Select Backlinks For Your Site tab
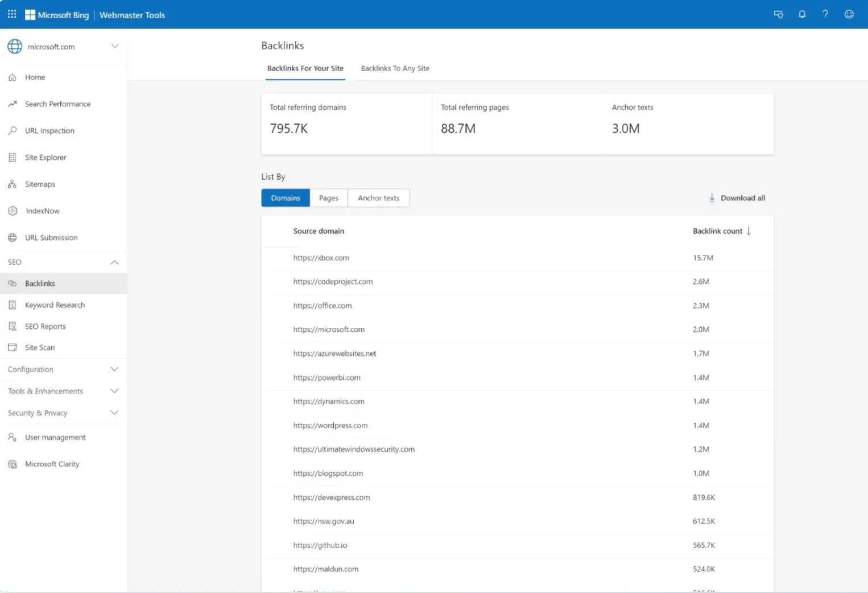This screenshot has height=593, width=868. point(305,68)
